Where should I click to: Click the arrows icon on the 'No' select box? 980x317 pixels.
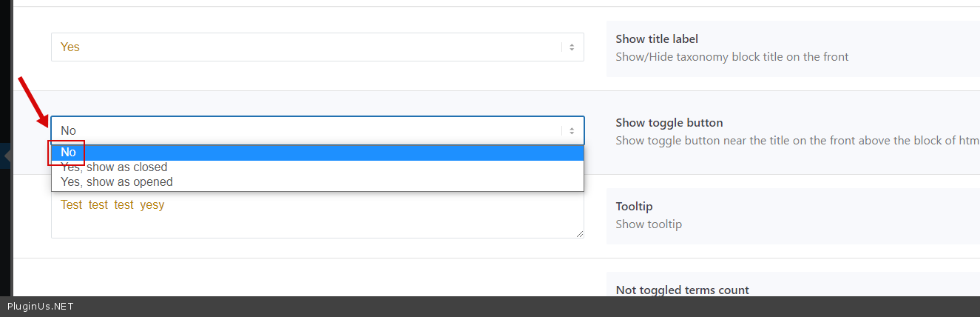(571, 131)
